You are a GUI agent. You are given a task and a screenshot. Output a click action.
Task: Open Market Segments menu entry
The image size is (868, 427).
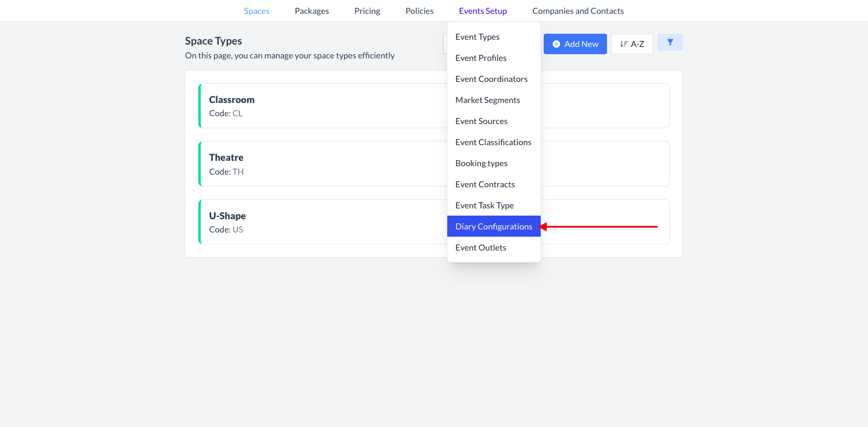click(488, 100)
